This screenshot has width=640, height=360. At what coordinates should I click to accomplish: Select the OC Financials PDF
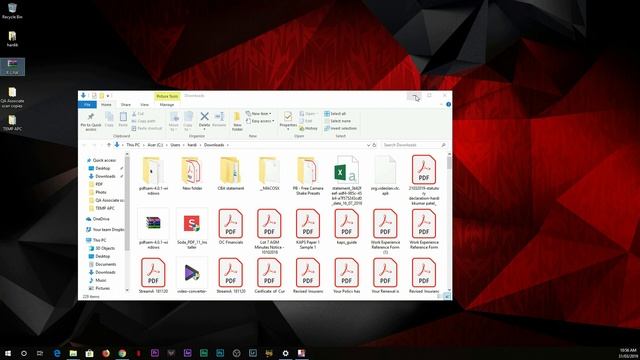231,227
